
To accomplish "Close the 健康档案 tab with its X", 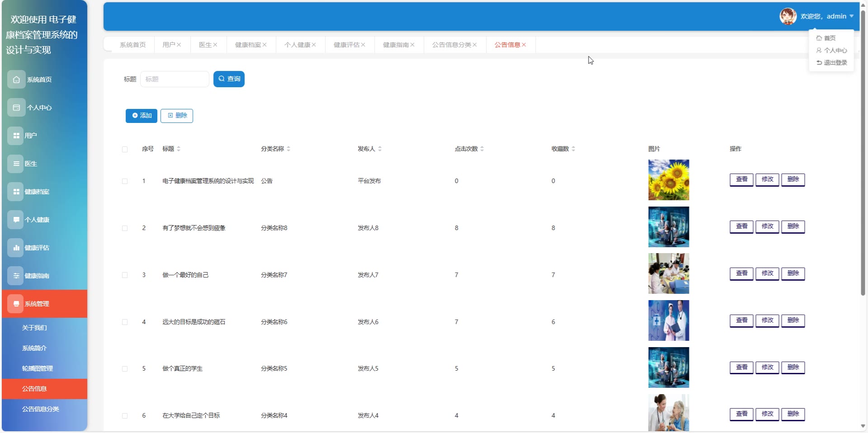I will pos(264,45).
